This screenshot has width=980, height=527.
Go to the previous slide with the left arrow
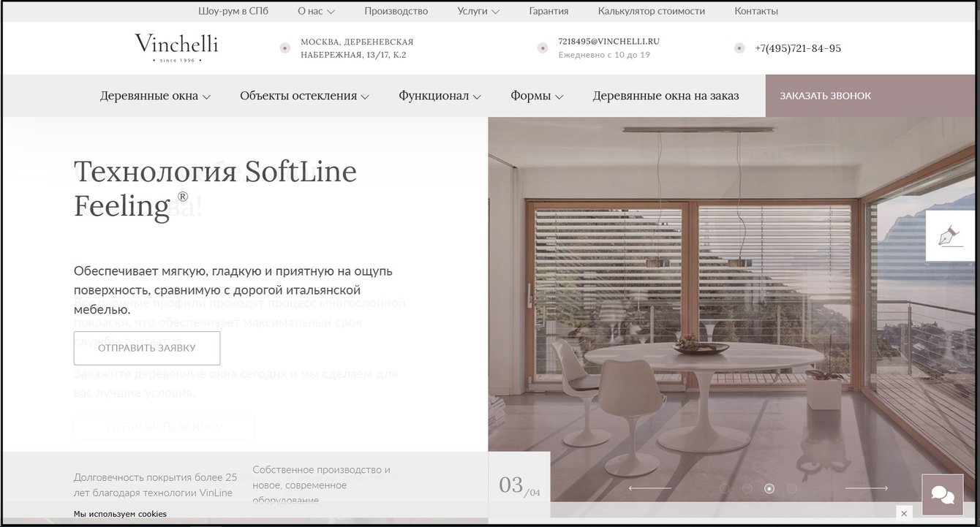[649, 488]
